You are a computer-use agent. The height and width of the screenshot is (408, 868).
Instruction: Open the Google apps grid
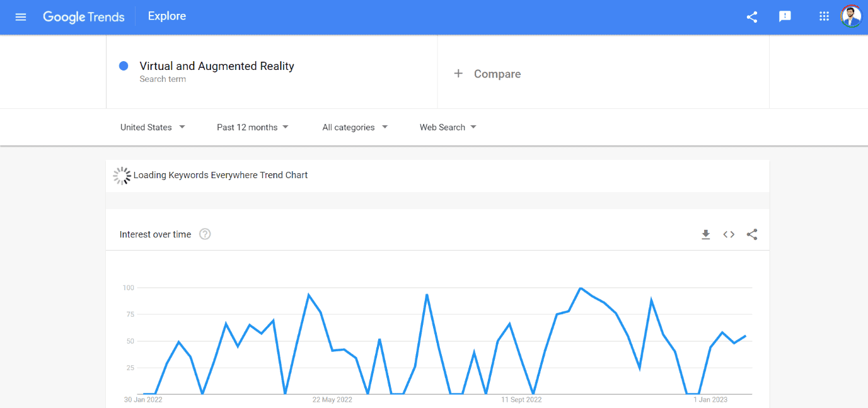tap(824, 17)
